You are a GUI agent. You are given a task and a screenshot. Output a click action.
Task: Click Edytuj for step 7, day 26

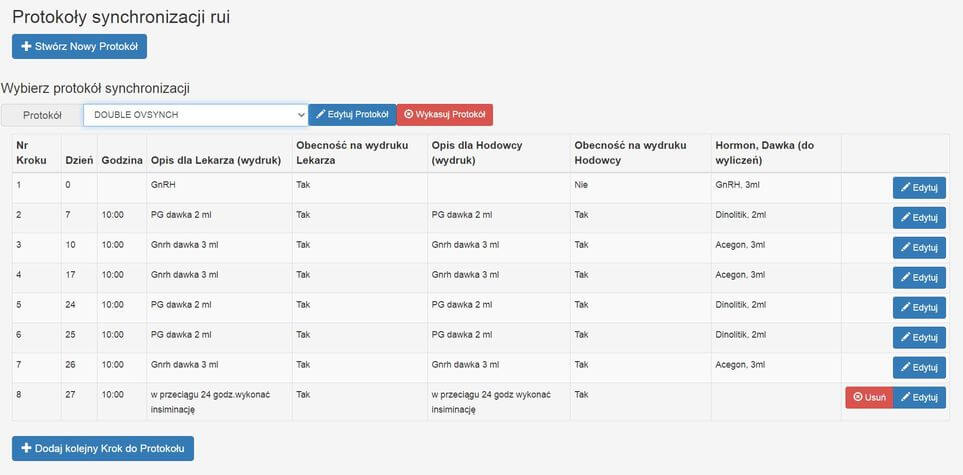pyautogui.click(x=918, y=367)
